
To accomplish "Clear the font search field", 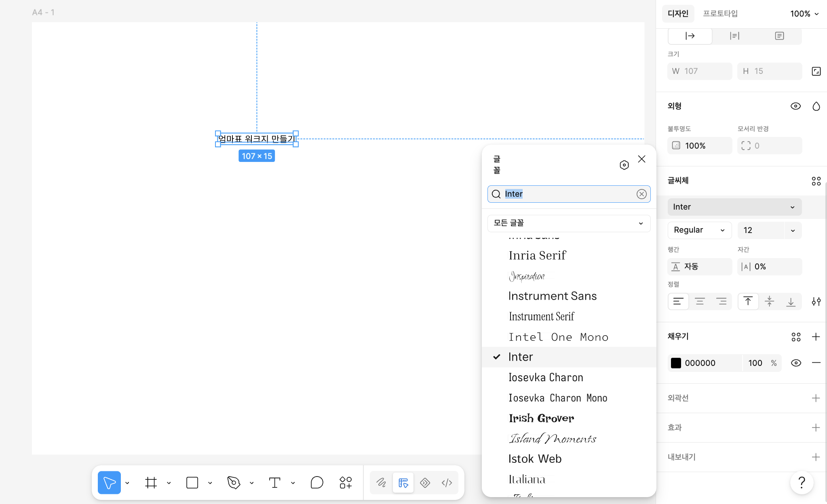I will [x=641, y=194].
